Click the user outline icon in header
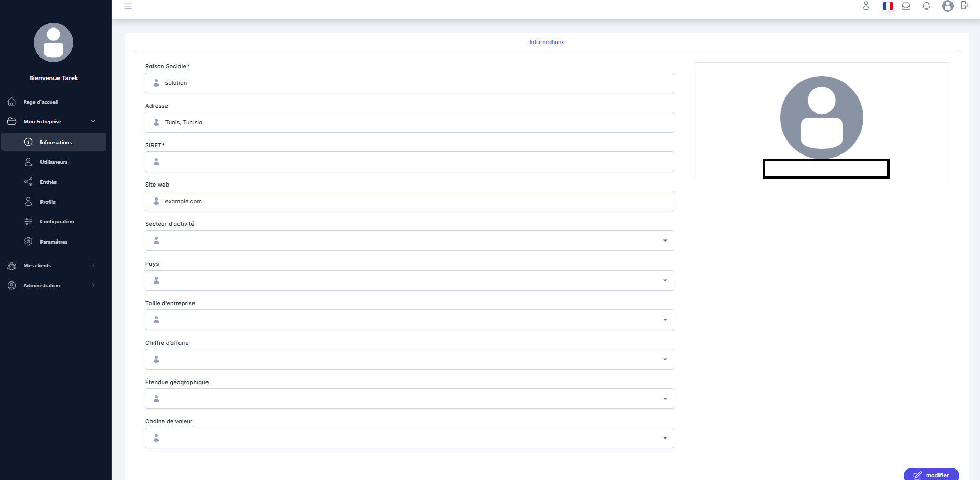The height and width of the screenshot is (480, 980). point(866,6)
